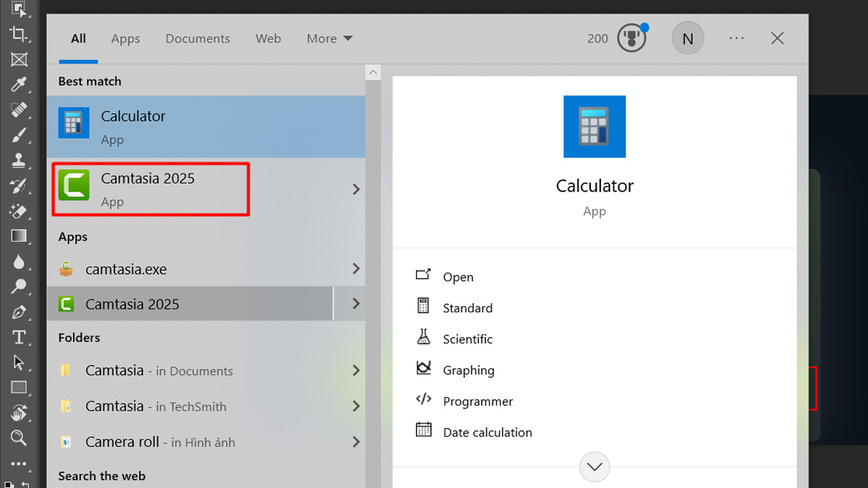Image resolution: width=868 pixels, height=488 pixels.
Task: Select the Crop tool in Photoshop toolbar
Action: tap(19, 33)
